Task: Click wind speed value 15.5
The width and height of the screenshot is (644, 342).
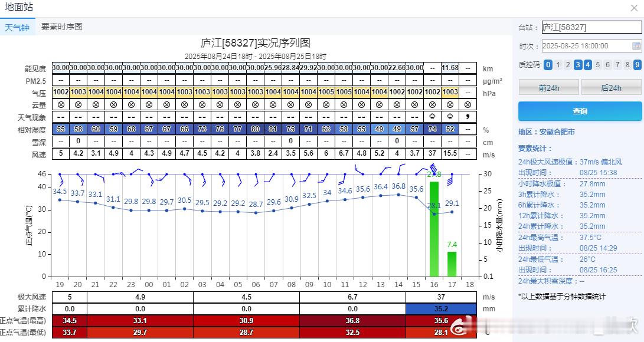Action: [x=450, y=153]
